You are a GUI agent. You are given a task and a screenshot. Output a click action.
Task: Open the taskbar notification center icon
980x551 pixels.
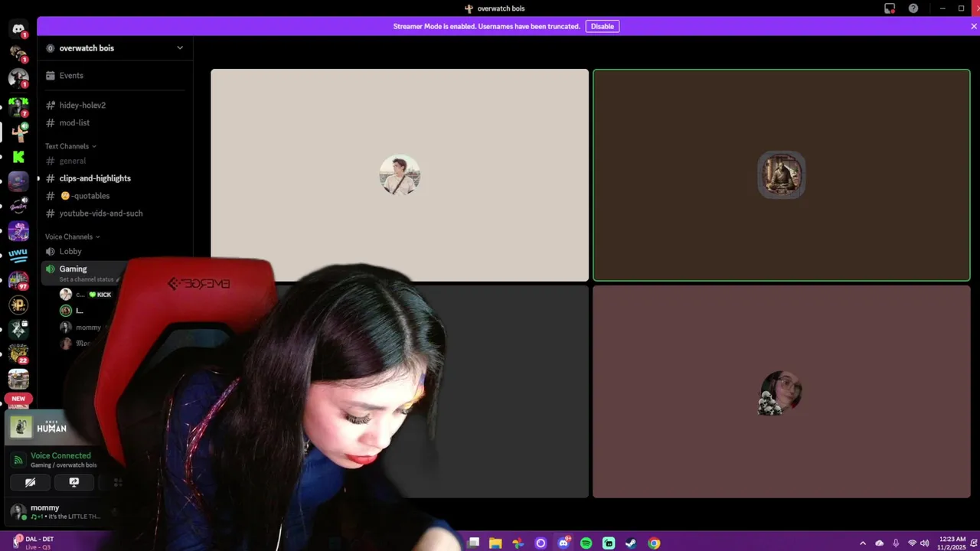coord(974,543)
